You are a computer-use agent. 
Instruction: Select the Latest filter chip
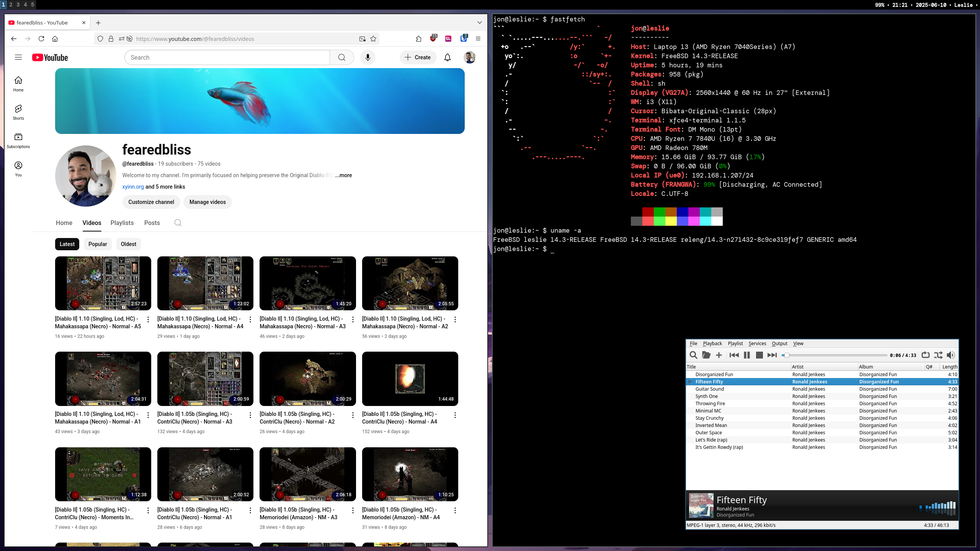click(67, 244)
